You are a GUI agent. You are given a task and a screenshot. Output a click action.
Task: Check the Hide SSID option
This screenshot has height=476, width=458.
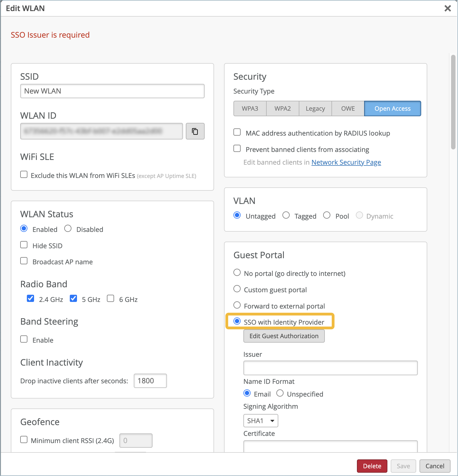point(24,245)
